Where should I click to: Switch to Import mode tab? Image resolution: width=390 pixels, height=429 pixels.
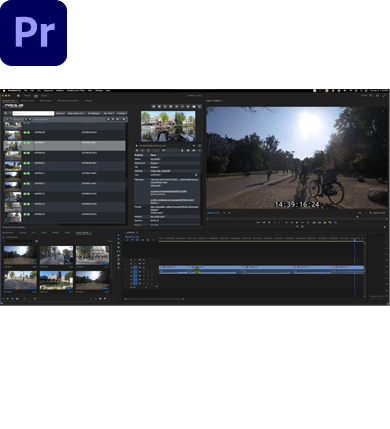pyautogui.click(x=27, y=96)
